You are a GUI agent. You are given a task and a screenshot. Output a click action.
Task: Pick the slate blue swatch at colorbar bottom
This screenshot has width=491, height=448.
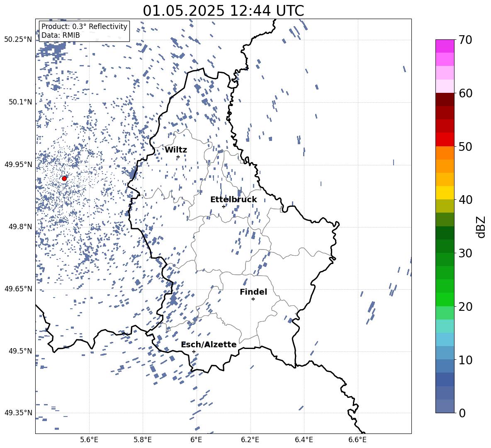(x=445, y=406)
